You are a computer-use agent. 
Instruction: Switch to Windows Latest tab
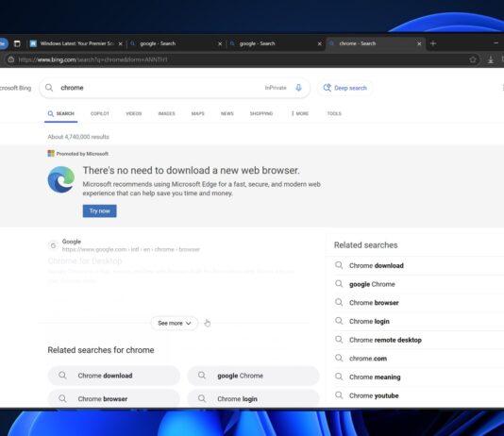point(76,43)
